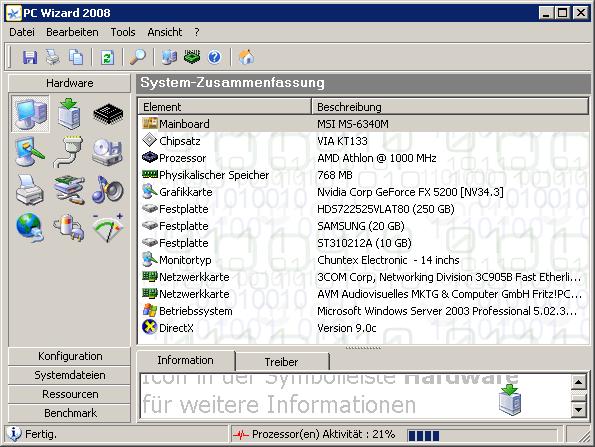Click the computer pair toolbar icon
Viewport: 595px width, 447px height.
[x=169, y=57]
